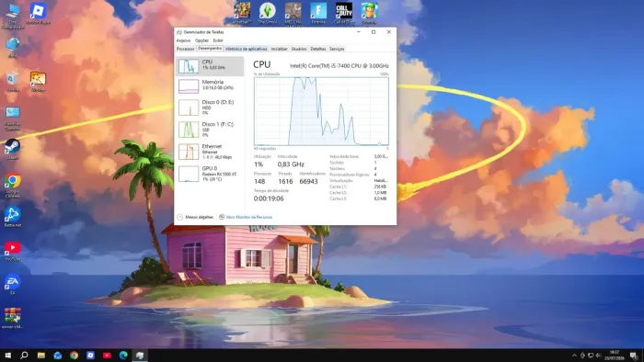This screenshot has height=362, width=644.
Task: Launch The Sims 4 desktop shortcut
Action: (268, 13)
